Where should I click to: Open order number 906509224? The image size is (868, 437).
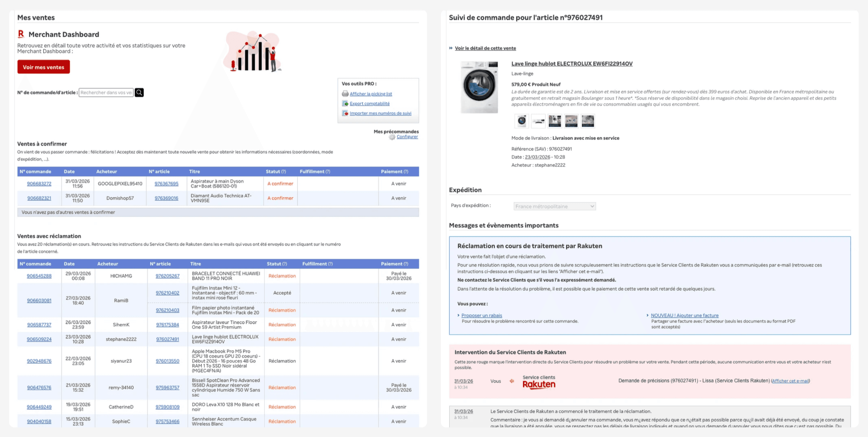click(x=39, y=339)
